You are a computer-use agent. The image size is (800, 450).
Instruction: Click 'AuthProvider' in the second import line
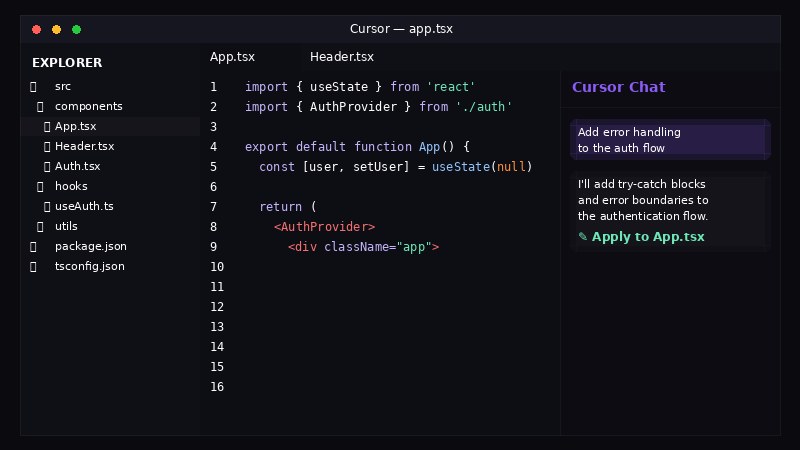point(353,107)
